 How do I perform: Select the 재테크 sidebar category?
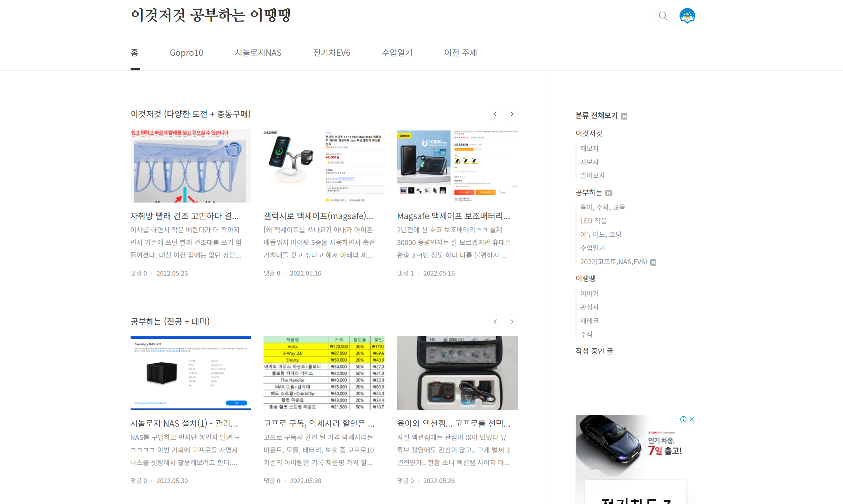589,321
